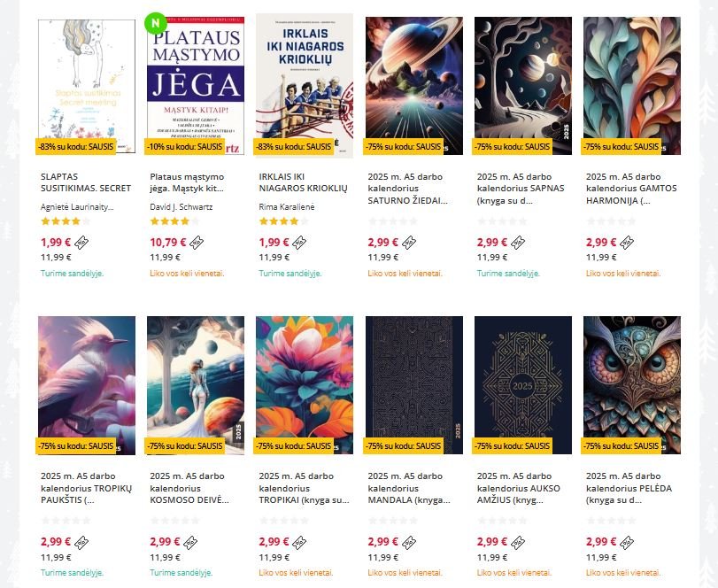Open the Slaptas Susitikimas book cover
718x588 pixels.
coord(87,86)
